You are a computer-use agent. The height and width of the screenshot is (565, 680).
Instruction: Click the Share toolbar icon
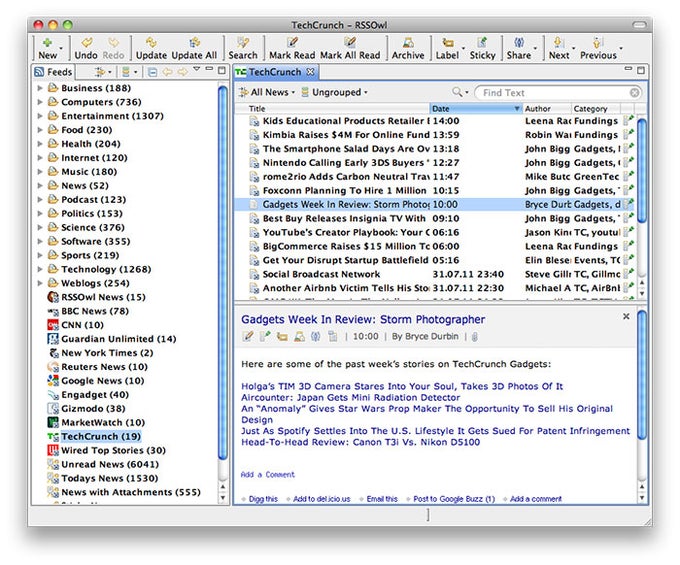[519, 42]
